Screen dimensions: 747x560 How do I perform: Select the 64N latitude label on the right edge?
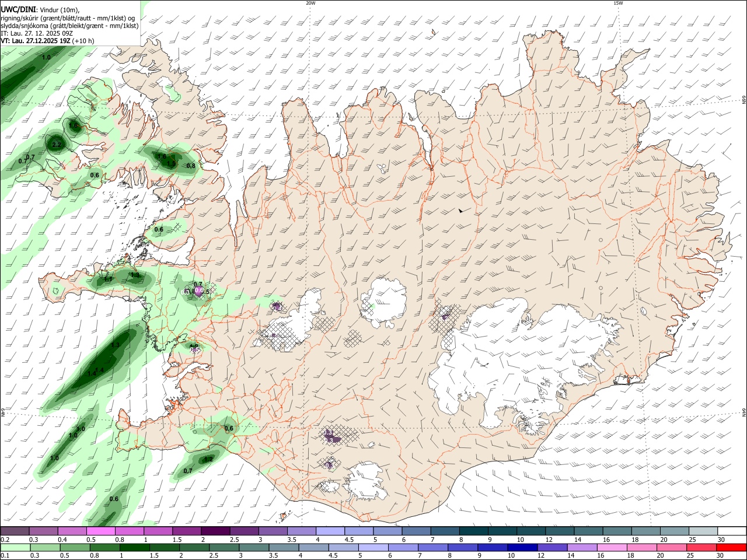(x=744, y=412)
